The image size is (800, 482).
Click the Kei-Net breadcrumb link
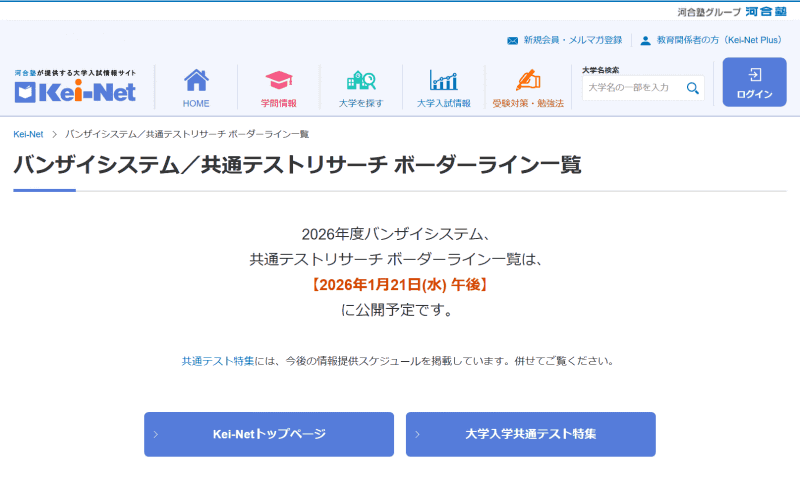tap(28, 134)
